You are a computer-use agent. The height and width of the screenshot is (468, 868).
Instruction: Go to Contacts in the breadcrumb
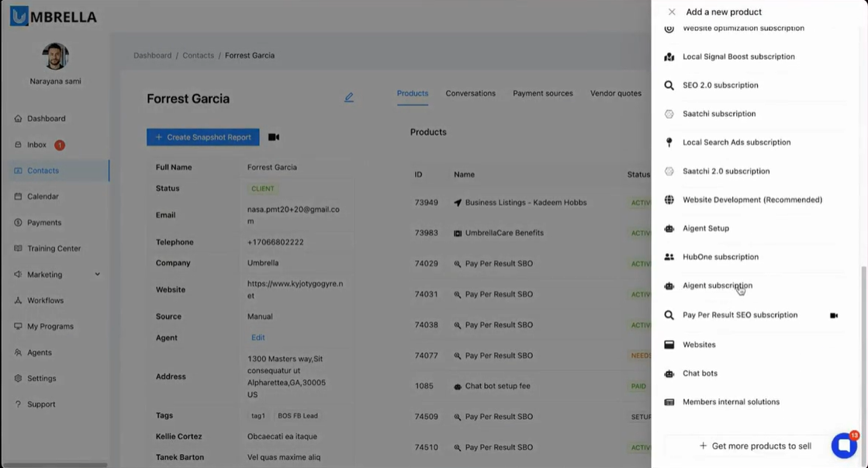198,56
